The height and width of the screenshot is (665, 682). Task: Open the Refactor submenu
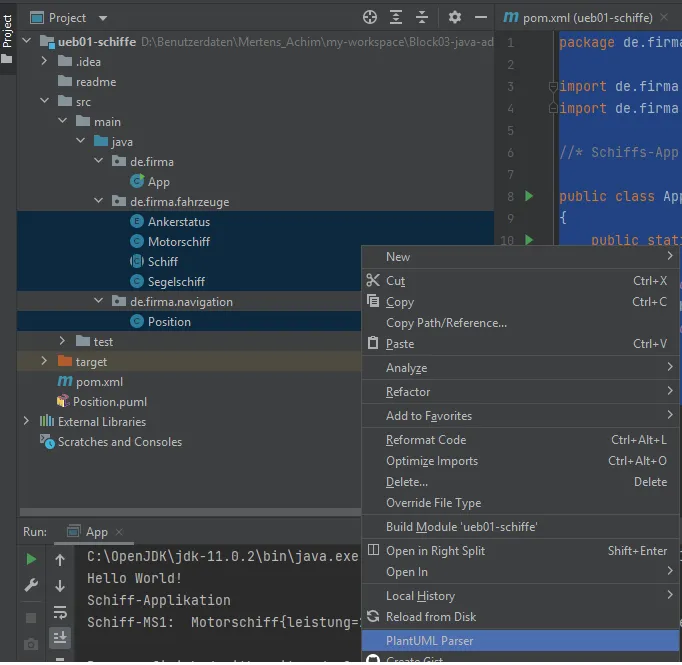tap(520, 392)
